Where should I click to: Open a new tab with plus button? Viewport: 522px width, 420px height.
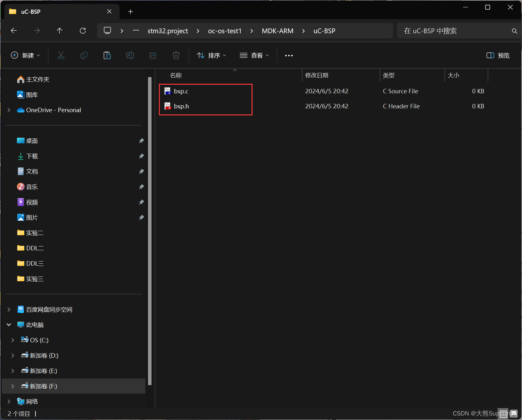[x=130, y=12]
